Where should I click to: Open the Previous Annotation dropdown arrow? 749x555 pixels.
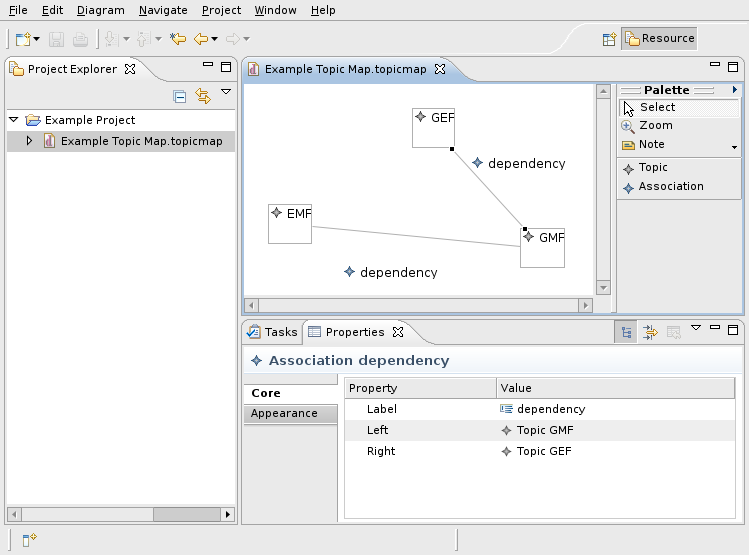[x=158, y=39]
